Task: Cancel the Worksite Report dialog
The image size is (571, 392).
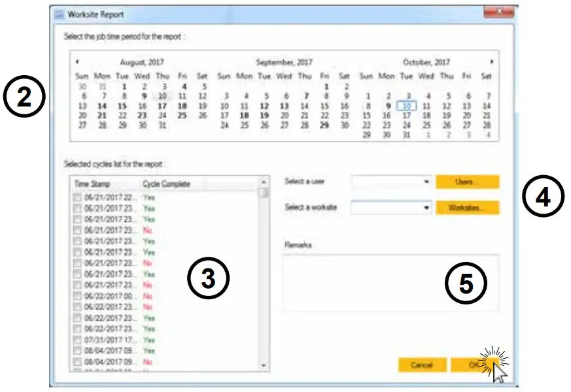Action: click(422, 365)
